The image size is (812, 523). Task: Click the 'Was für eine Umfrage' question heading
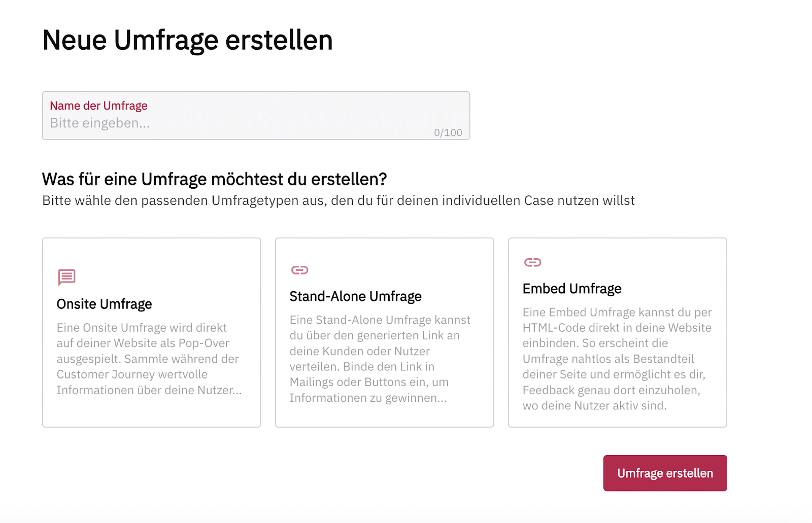click(x=214, y=179)
